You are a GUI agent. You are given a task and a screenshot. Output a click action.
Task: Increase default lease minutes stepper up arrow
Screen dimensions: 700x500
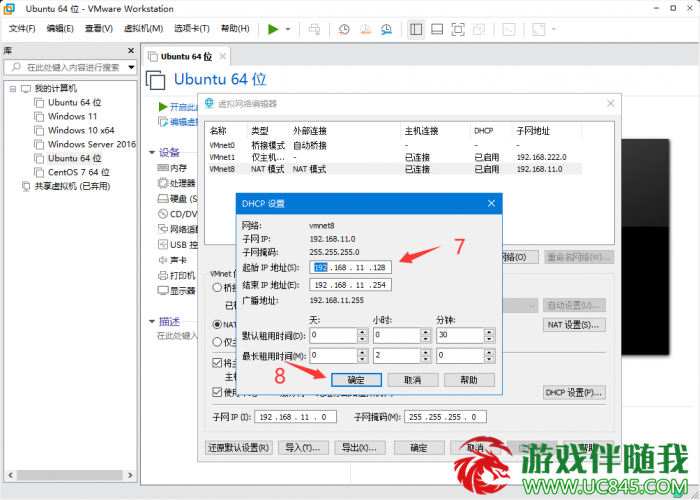click(489, 332)
